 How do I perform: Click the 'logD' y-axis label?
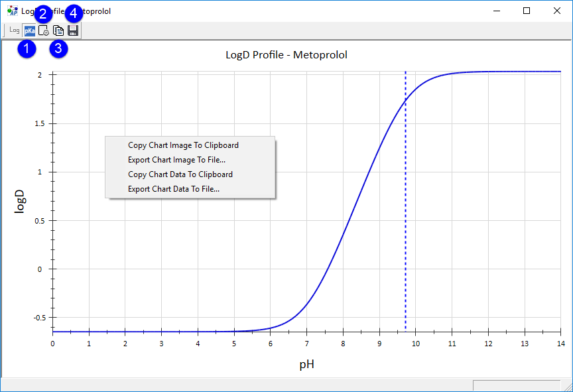[19, 201]
